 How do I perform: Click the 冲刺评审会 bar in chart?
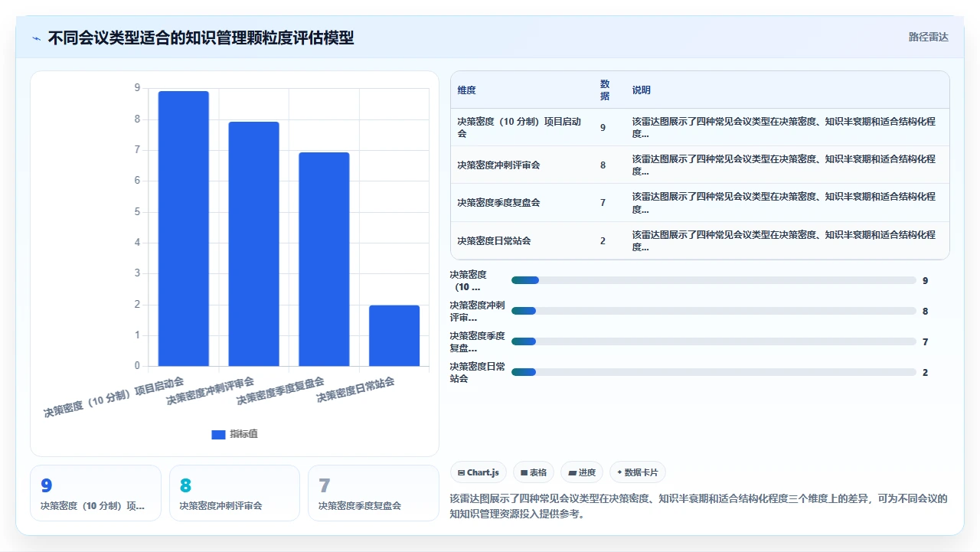click(253, 243)
